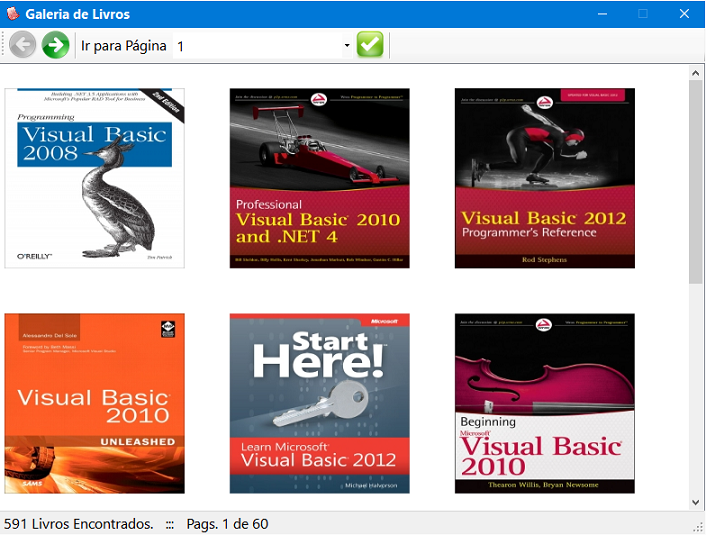Viewport: 706px width, 535px height.
Task: Select Professional Visual Basic 2010 and .NET 4 cover
Action: [320, 178]
